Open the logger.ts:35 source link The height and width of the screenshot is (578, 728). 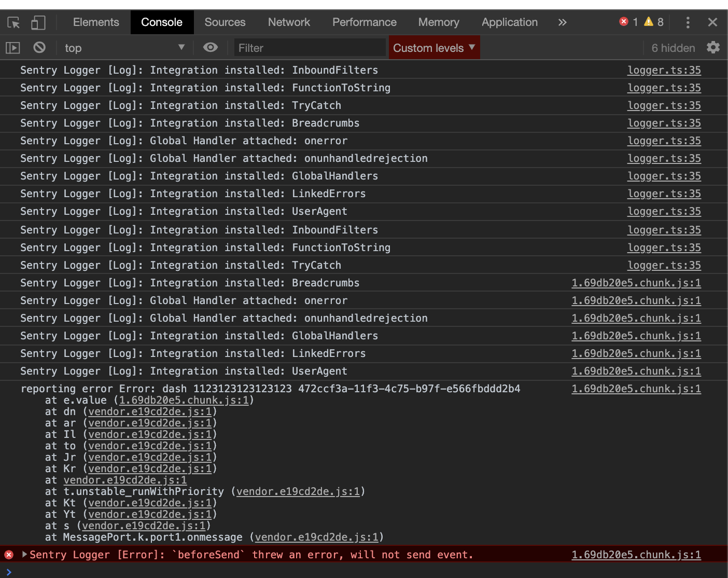(x=664, y=70)
